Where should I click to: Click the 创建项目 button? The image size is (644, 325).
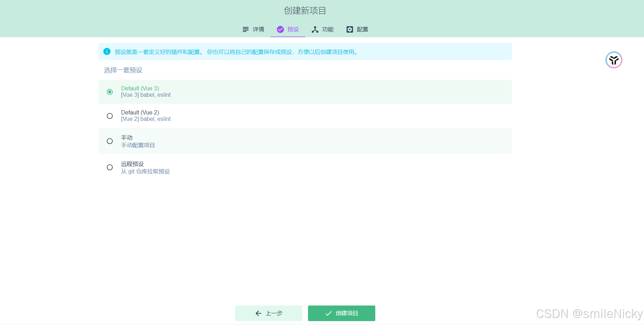tap(342, 313)
